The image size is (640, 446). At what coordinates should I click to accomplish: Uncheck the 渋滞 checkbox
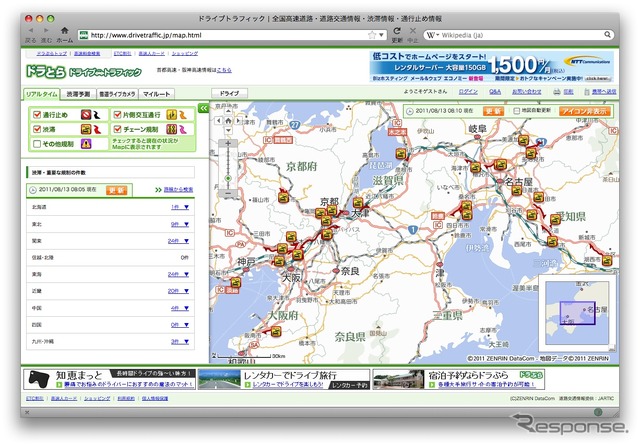coord(37,129)
